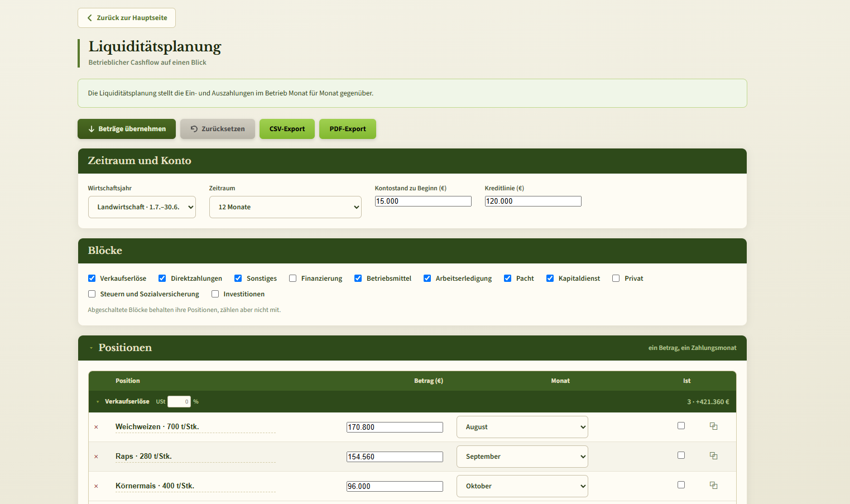This screenshot has width=850, height=504.
Task: Click the Zurücksetzen button
Action: tap(218, 129)
